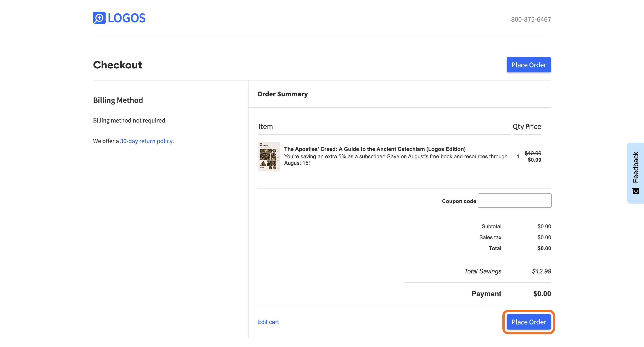
Task: Click the item quantity value 1
Action: click(x=518, y=157)
